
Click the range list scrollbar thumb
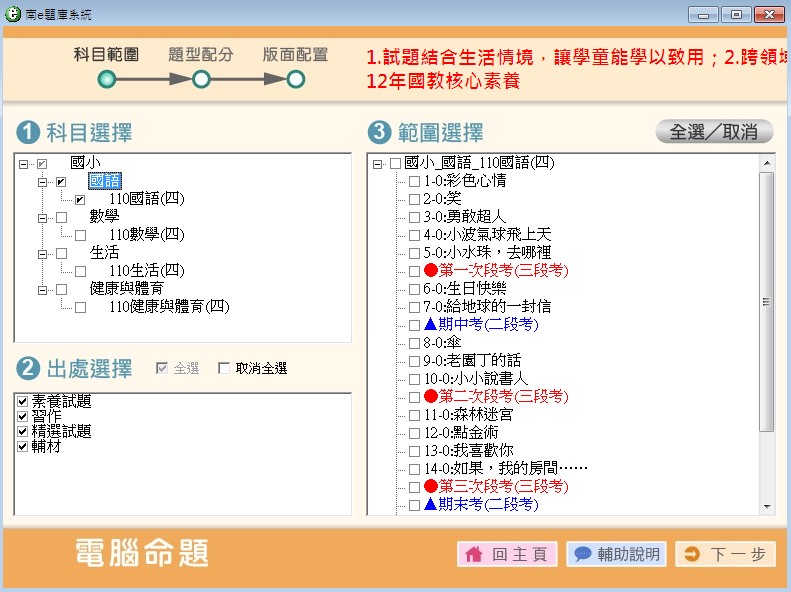(766, 302)
